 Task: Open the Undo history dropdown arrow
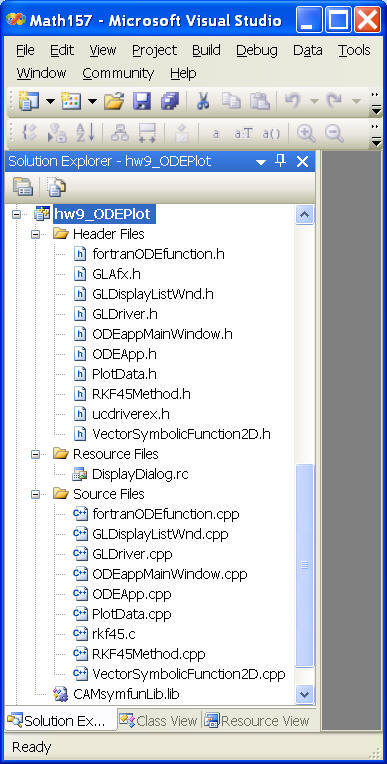tap(314, 102)
